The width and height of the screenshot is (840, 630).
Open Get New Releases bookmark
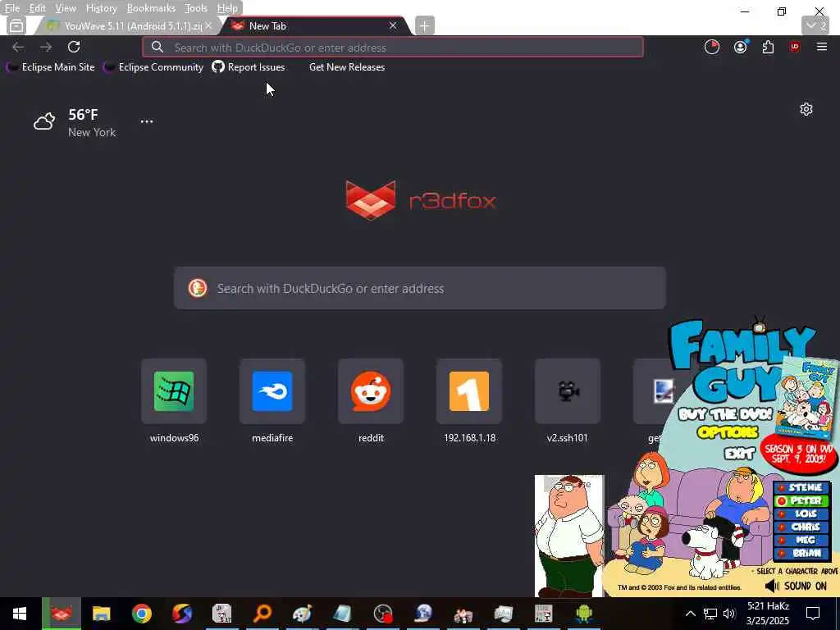click(x=347, y=67)
